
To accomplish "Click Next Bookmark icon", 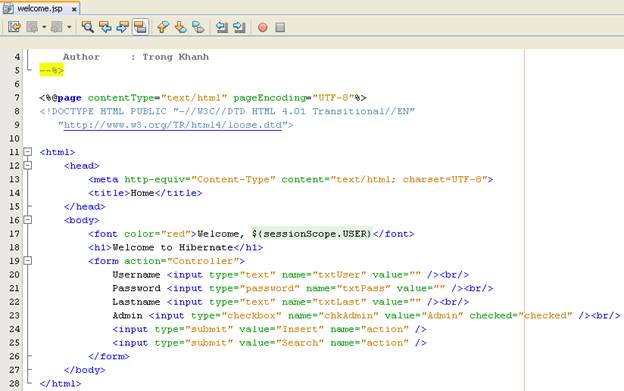I will (180, 27).
